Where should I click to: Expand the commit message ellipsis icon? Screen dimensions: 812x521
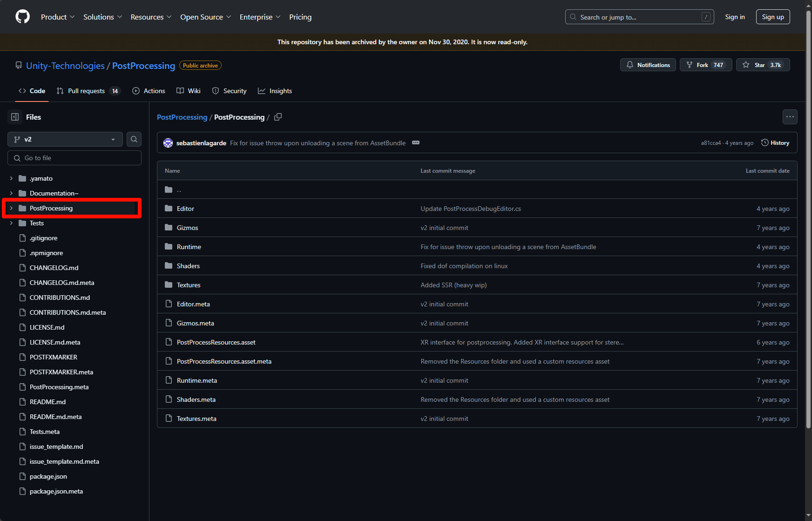[416, 143]
